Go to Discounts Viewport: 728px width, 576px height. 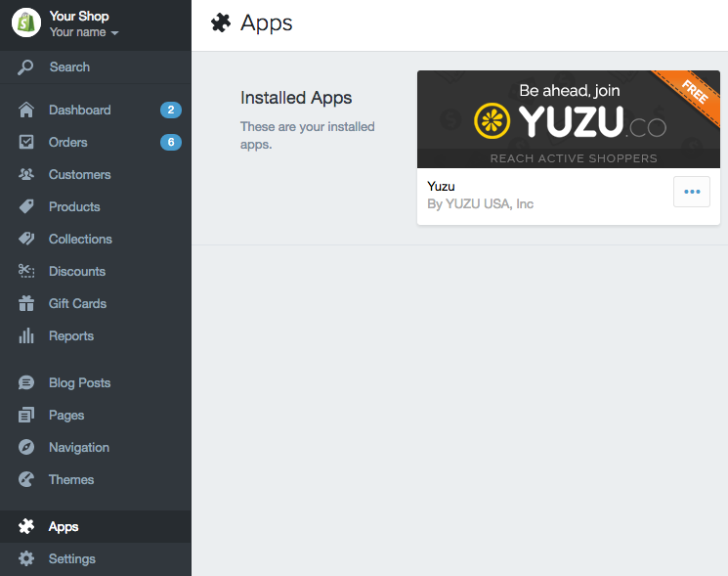click(x=77, y=271)
